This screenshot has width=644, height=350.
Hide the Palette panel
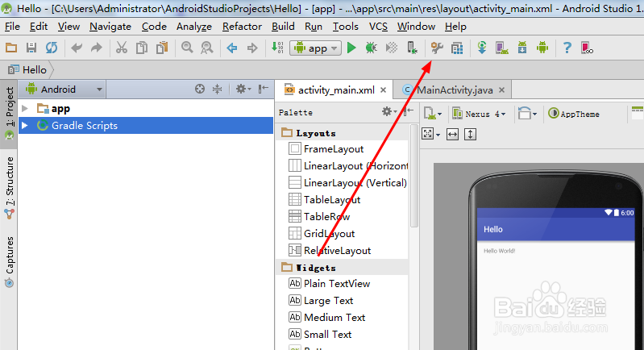coord(408,112)
